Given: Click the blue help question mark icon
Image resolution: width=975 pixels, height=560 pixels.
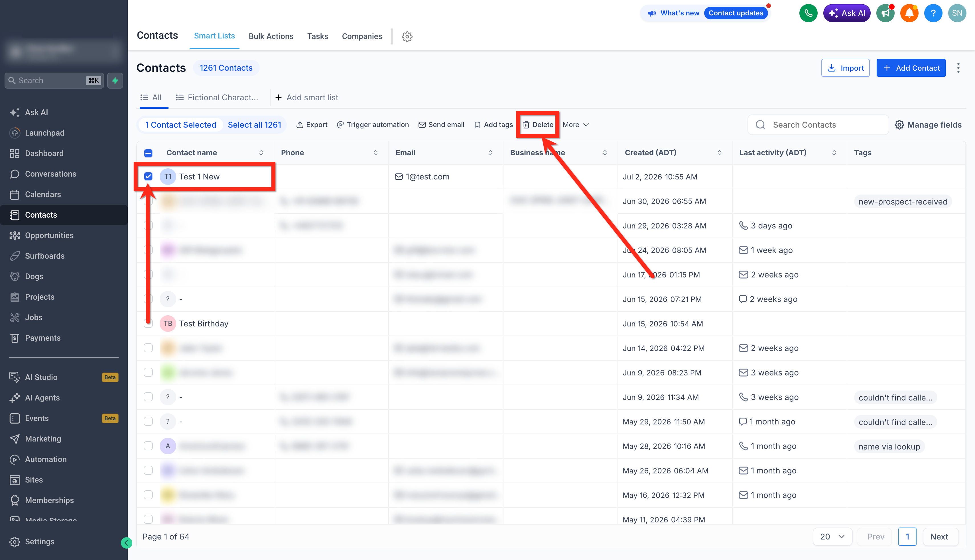Looking at the screenshot, I should coord(933,13).
